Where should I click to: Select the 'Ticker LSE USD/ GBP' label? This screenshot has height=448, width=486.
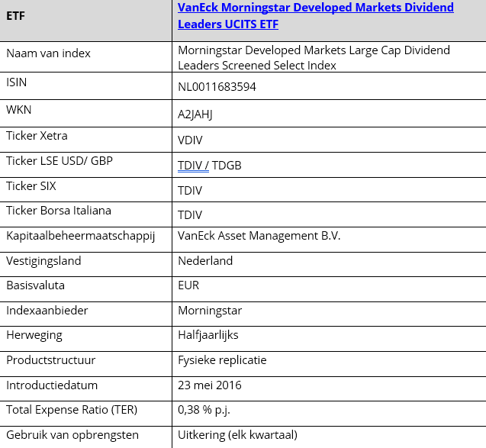coord(60,161)
